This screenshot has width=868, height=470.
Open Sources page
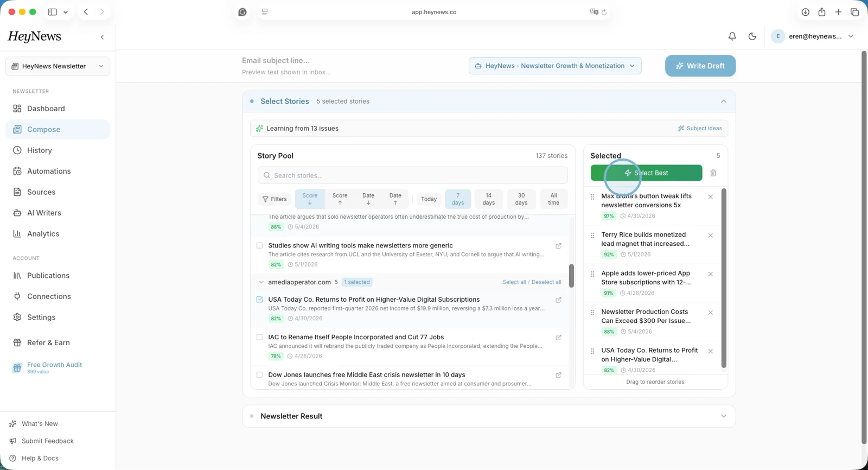(58, 192)
